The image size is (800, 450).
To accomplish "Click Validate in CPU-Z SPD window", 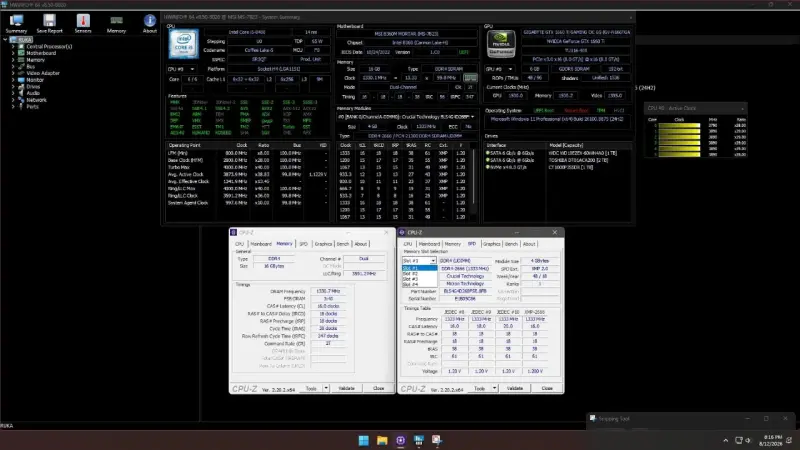I will 515,388.
